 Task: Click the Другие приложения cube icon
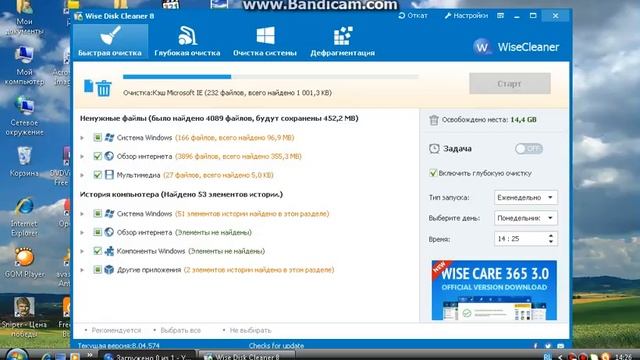pyautogui.click(x=109, y=269)
